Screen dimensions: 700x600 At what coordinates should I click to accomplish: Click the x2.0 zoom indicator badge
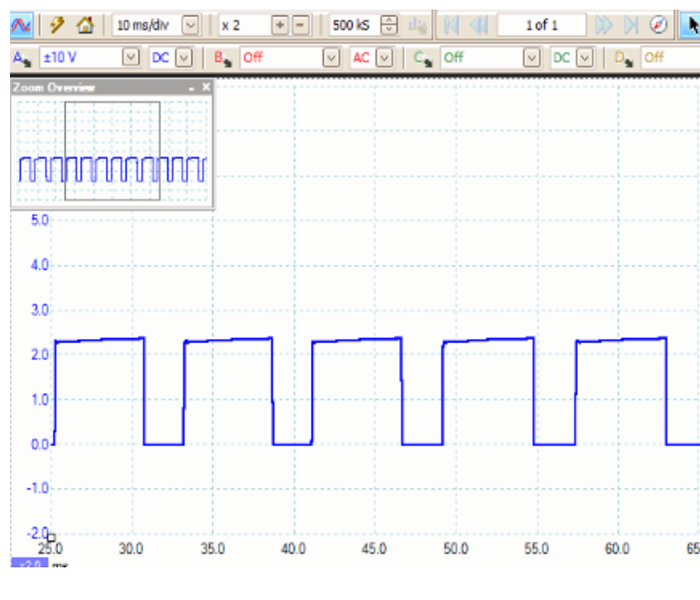click(x=29, y=563)
